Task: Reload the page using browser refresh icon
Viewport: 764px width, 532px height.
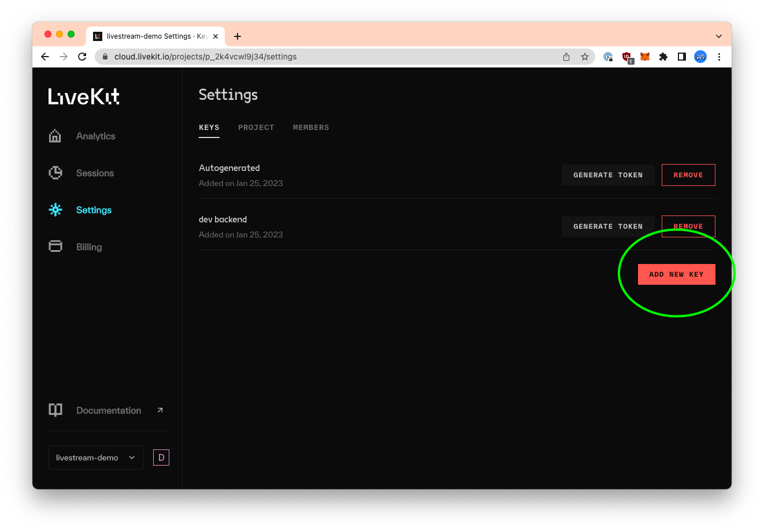Action: click(82, 57)
